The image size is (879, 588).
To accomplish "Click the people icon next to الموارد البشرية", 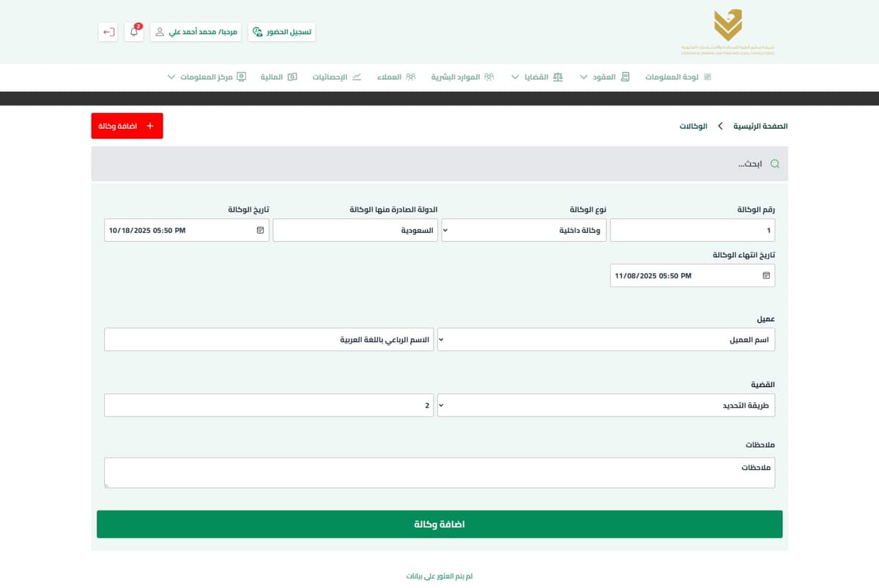I will pyautogui.click(x=489, y=77).
